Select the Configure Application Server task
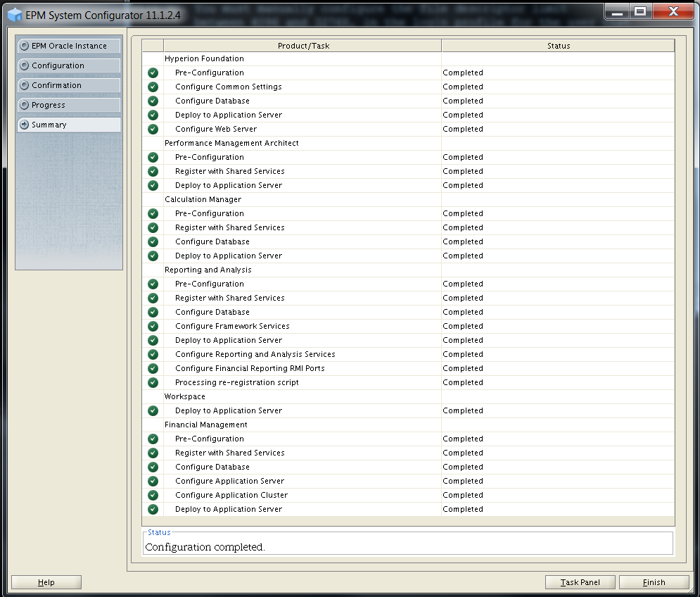700x597 pixels. 229,481
